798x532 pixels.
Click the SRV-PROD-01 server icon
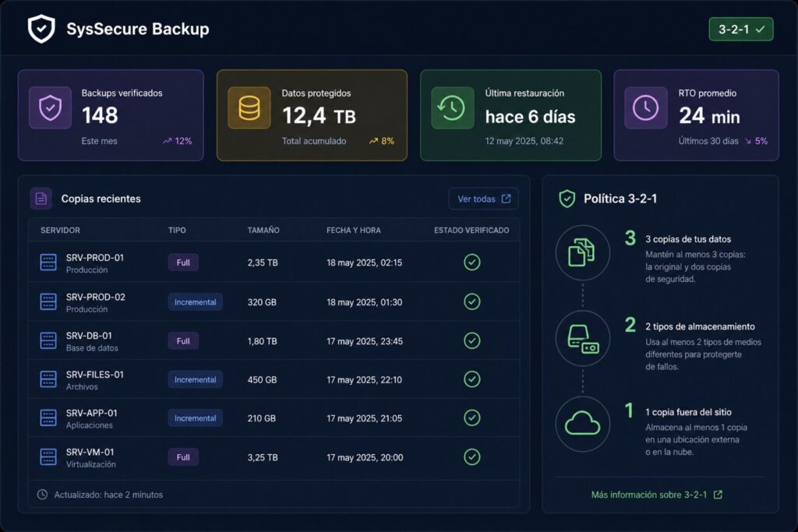coord(48,262)
